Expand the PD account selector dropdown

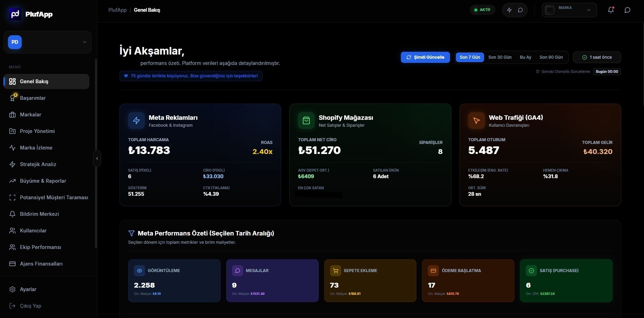tap(47, 42)
